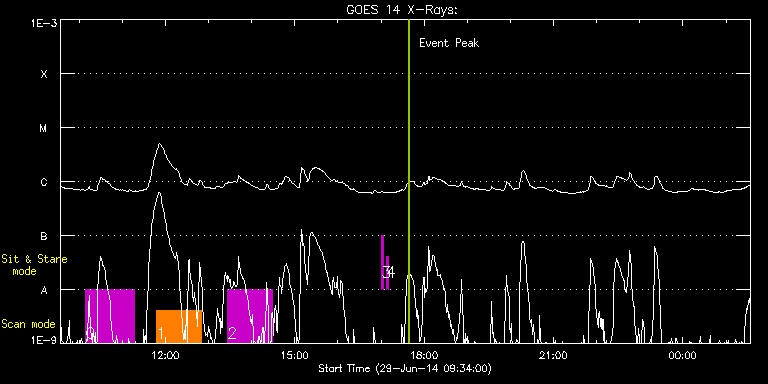Click the Start Time axis caption
The width and height of the screenshot is (768, 384).
405,368
